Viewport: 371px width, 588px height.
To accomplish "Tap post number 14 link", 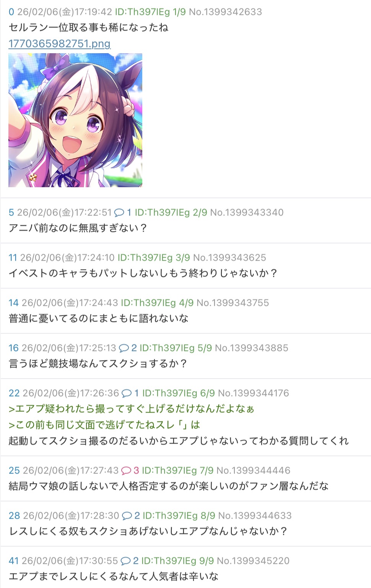I will pyautogui.click(x=13, y=303).
